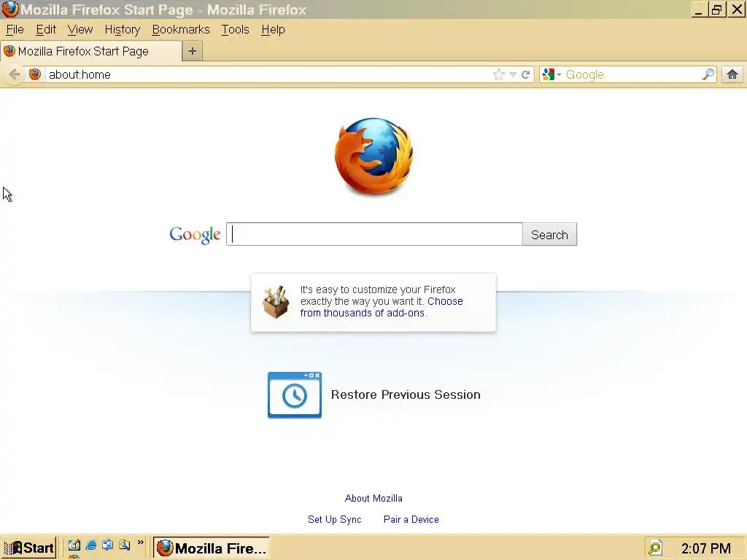Open the Pair a Device link
The image size is (747, 560).
coord(411,519)
